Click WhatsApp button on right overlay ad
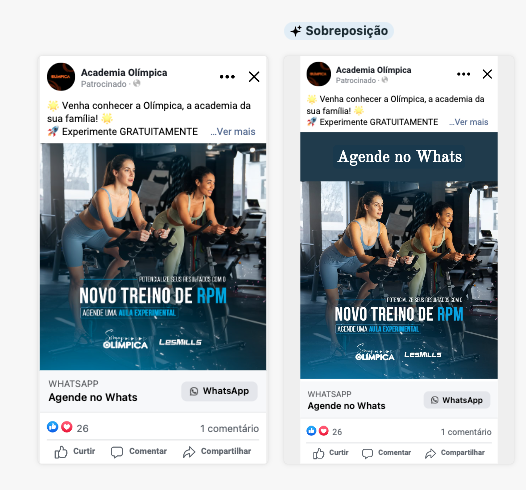The image size is (526, 490). (x=457, y=400)
